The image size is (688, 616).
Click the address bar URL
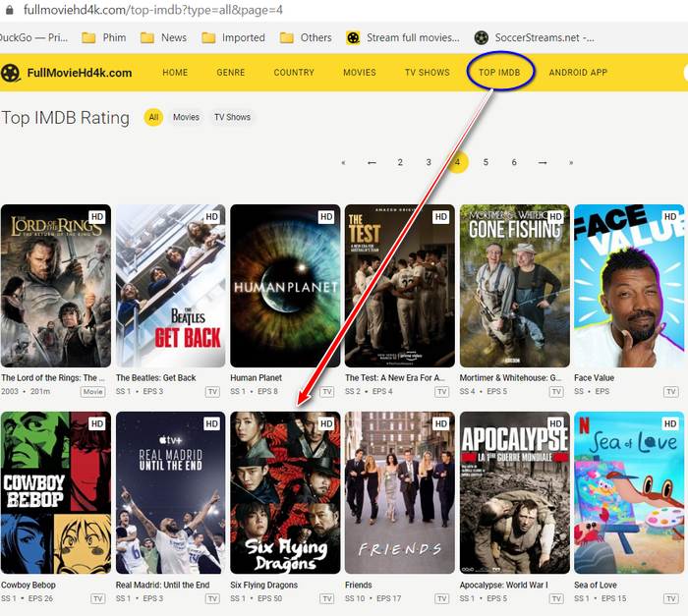(153, 10)
